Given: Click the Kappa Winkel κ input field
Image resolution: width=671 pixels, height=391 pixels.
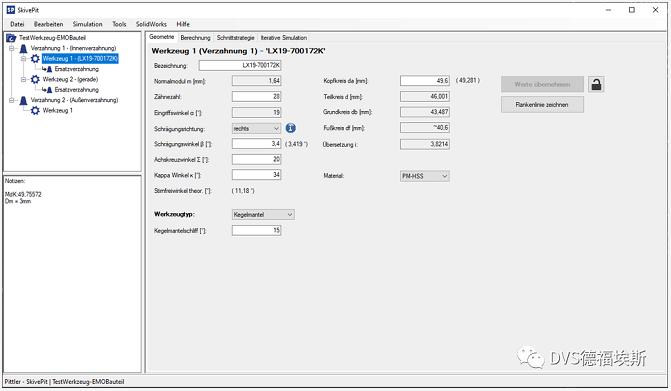Looking at the screenshot, I should coord(256,175).
